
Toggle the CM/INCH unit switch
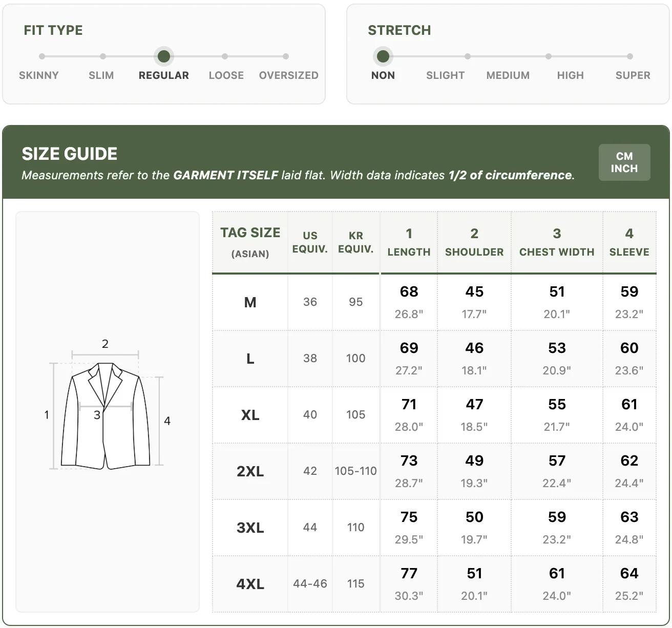click(624, 162)
